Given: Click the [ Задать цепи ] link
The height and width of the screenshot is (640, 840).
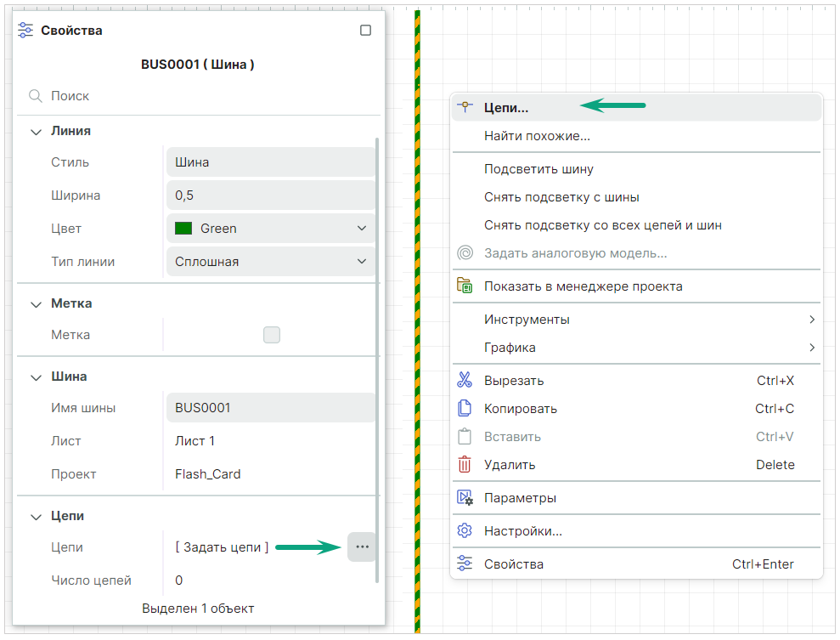Looking at the screenshot, I should coord(222,547).
